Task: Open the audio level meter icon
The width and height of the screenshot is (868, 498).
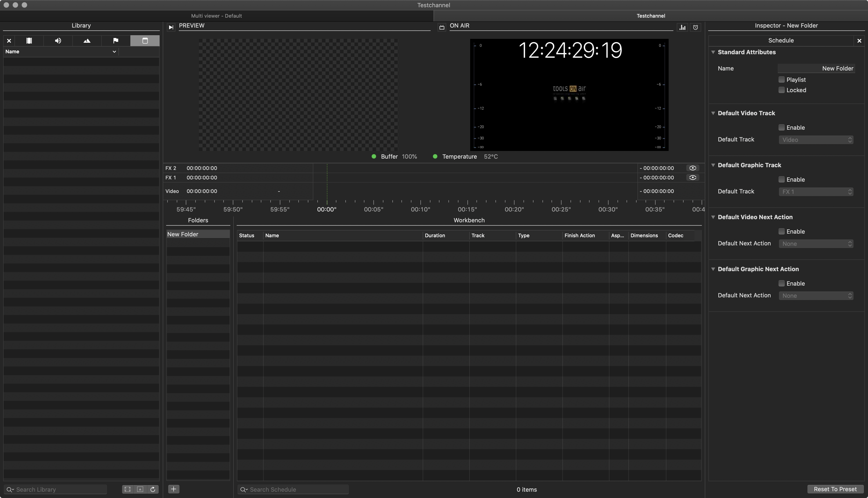Action: coord(683,27)
